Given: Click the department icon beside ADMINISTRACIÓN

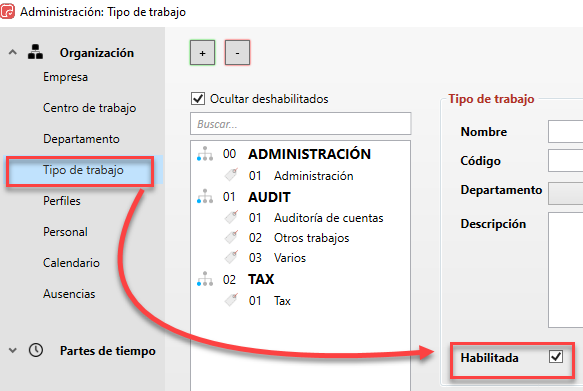Looking at the screenshot, I should [x=205, y=154].
